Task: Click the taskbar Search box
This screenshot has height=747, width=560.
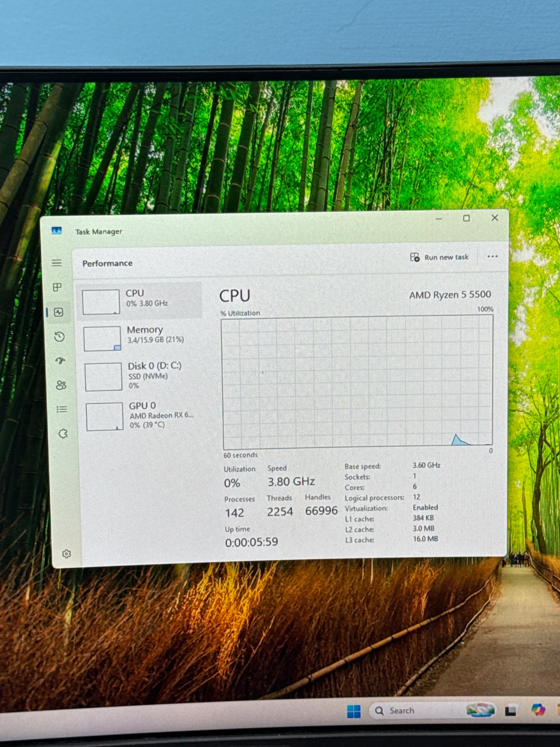Action: [x=432, y=710]
